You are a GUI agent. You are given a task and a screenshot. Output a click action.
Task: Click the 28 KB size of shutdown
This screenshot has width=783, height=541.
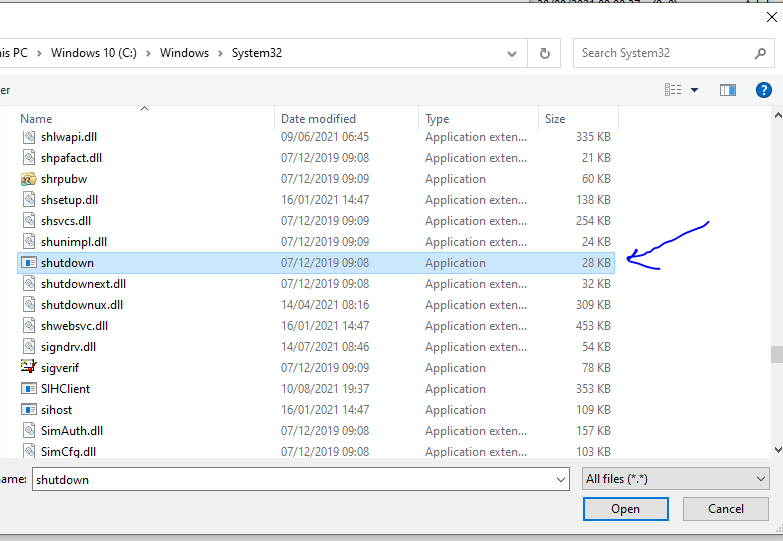tap(596, 263)
